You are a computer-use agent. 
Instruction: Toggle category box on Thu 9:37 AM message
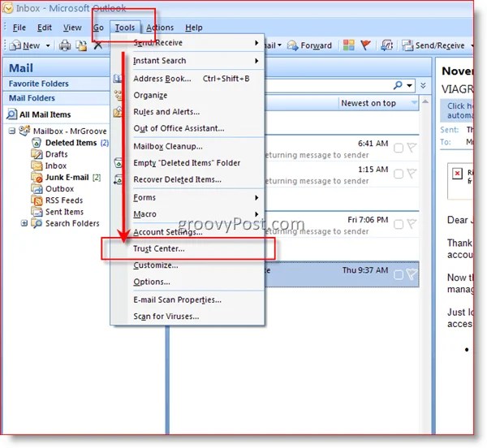pyautogui.click(x=399, y=275)
